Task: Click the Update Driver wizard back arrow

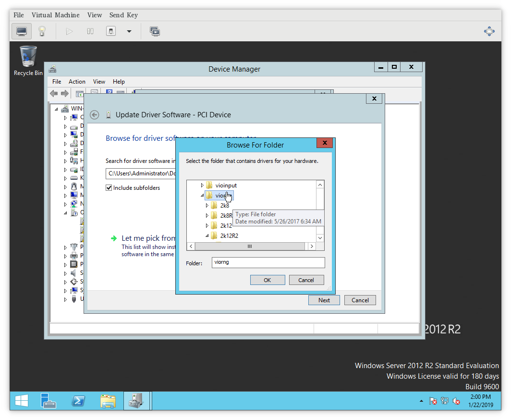Action: point(94,115)
